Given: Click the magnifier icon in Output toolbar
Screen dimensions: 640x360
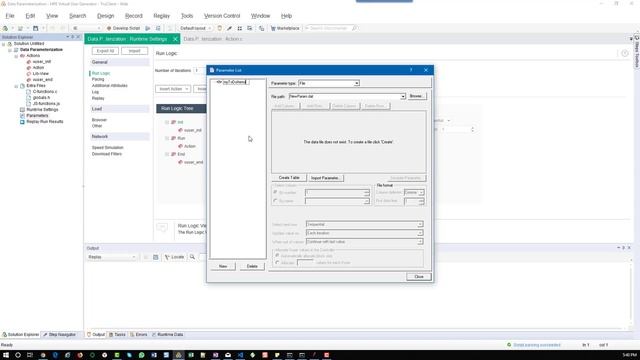Looking at the screenshot, I should [192, 257].
